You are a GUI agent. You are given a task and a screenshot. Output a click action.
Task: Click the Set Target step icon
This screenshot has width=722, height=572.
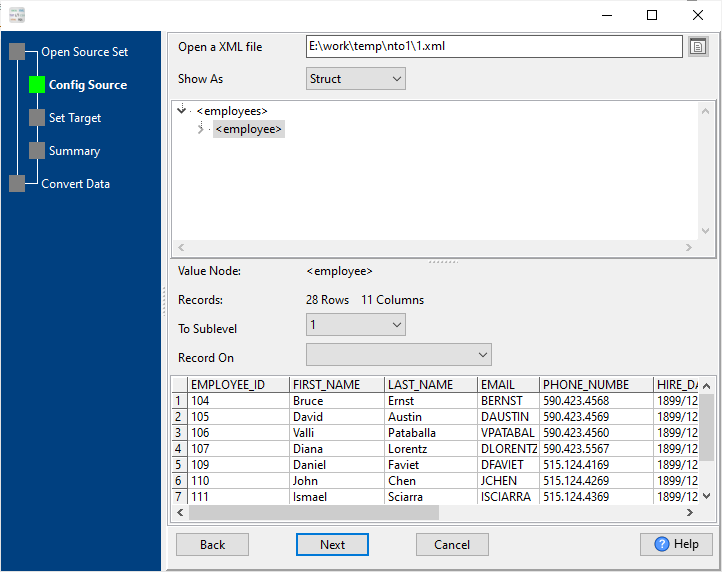coord(38,118)
